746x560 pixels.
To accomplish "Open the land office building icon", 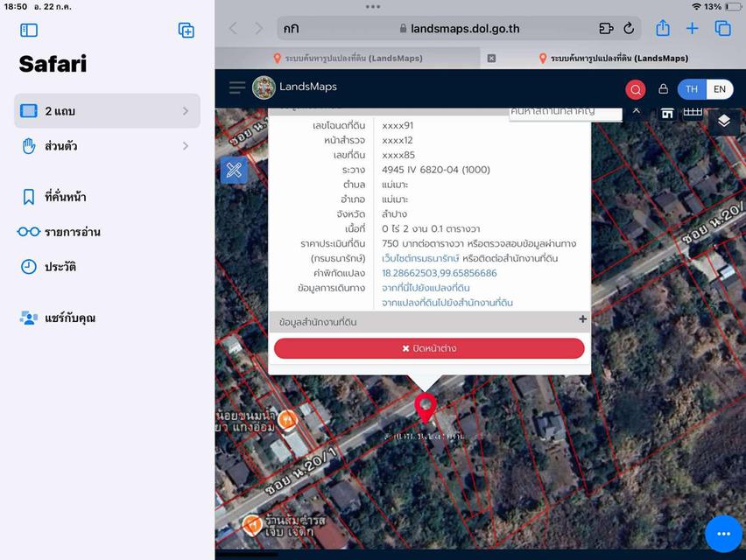I will pyautogui.click(x=667, y=114).
